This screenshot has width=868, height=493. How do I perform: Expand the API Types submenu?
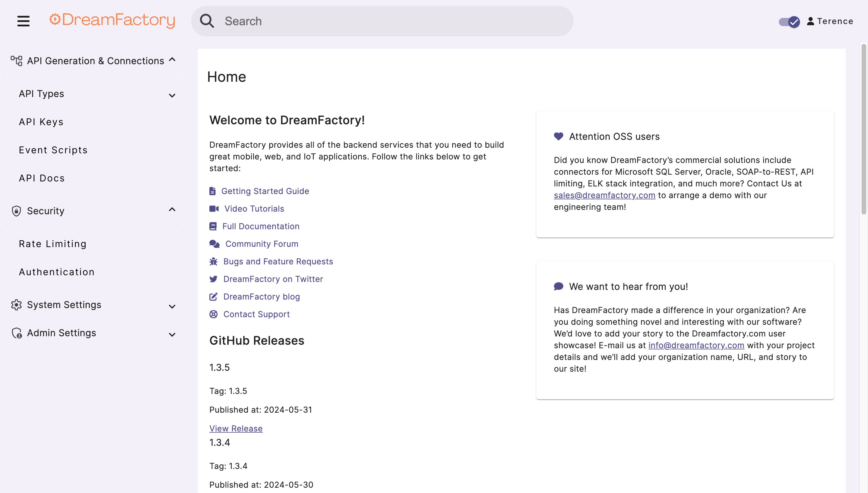pyautogui.click(x=172, y=96)
